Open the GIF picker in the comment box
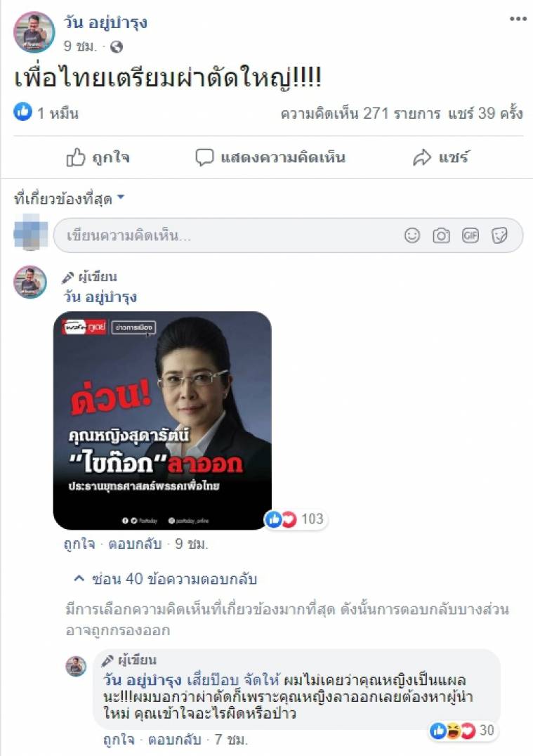 [470, 235]
